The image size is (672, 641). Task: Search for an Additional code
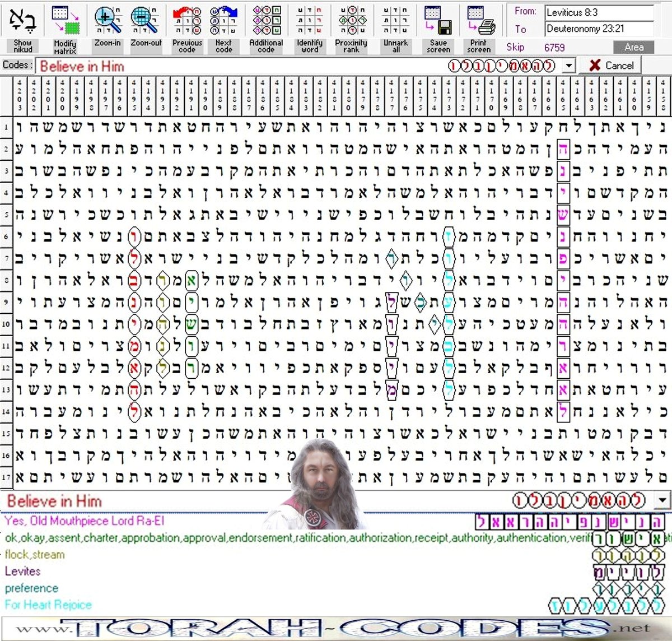[x=267, y=25]
